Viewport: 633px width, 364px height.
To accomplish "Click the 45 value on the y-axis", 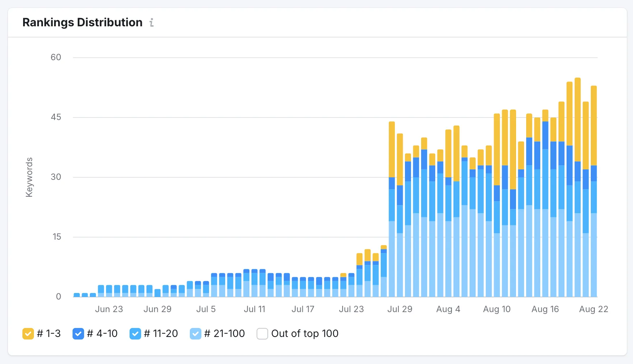I will [56, 117].
